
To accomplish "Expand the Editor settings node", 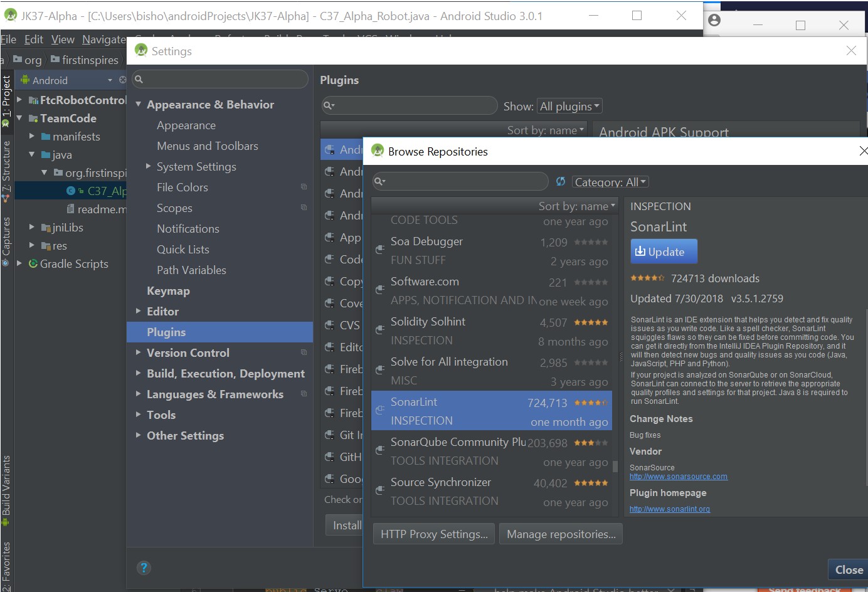I will [x=139, y=311].
